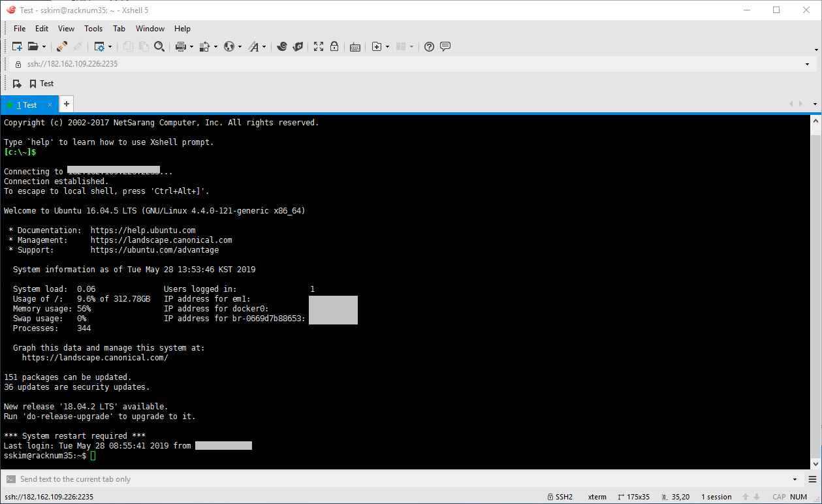Click the speech bubble feedback icon
Screen dimensions: 822x504
click(445, 46)
